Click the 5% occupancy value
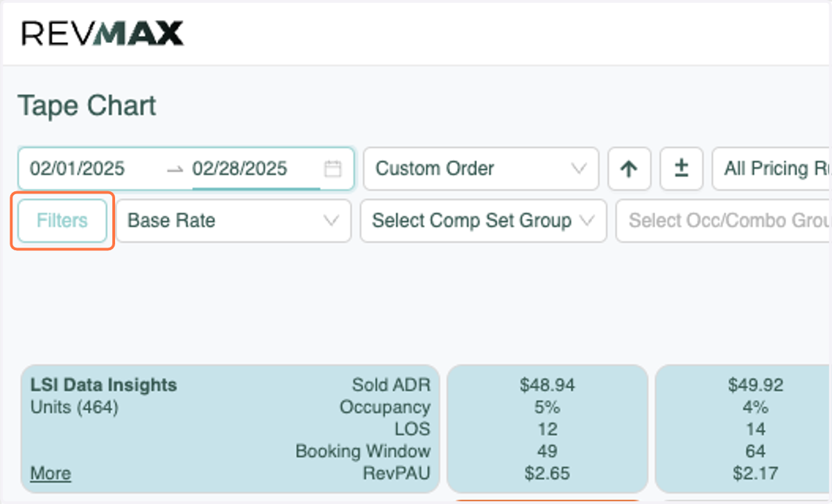The height and width of the screenshot is (504, 832). pos(547,407)
